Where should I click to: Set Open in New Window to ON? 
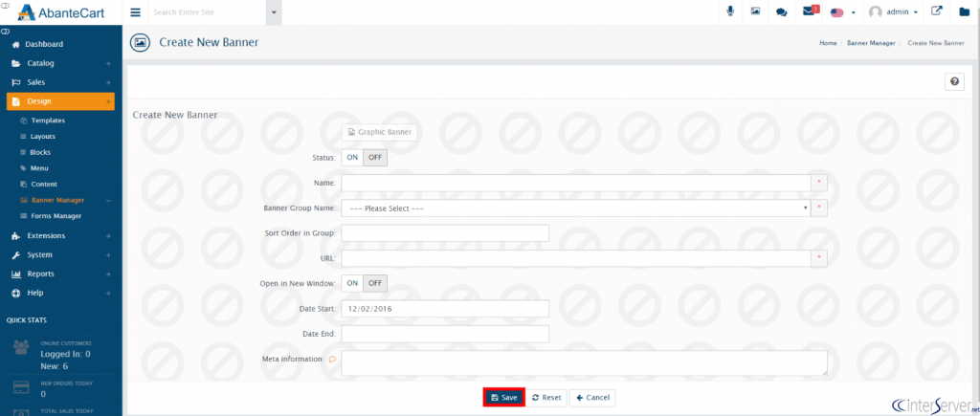[x=352, y=283]
